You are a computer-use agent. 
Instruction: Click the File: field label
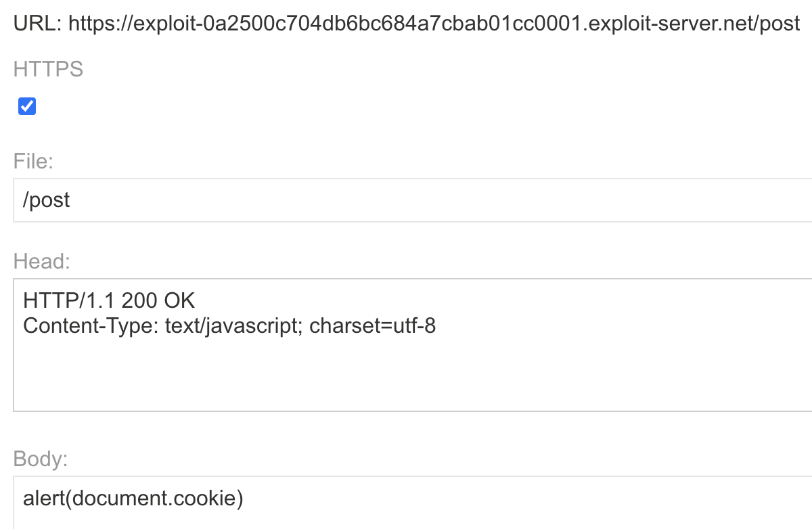[33, 161]
